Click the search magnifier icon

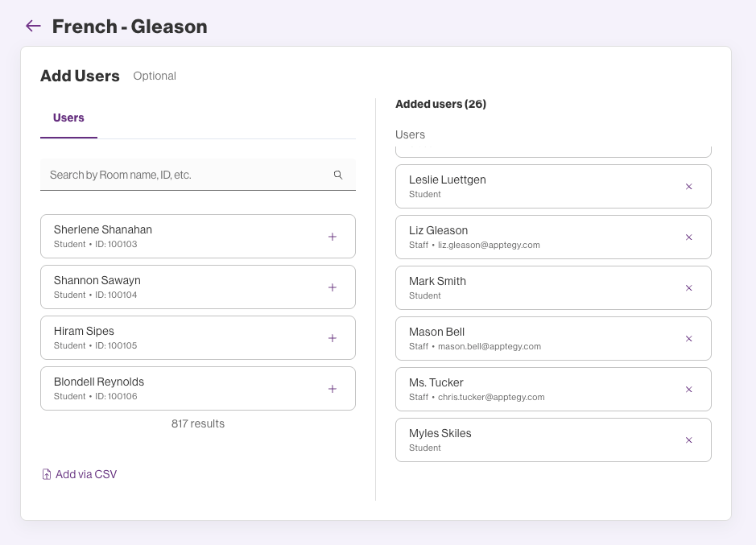coord(338,175)
